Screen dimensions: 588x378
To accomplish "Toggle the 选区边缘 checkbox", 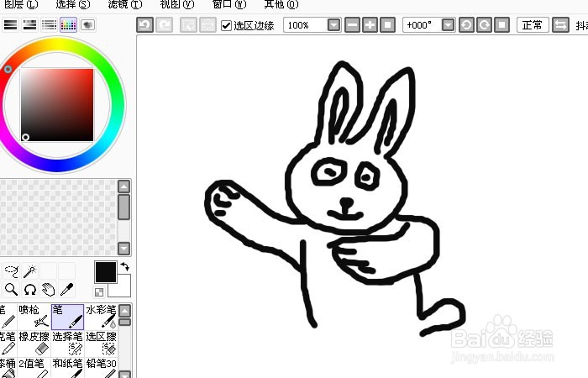I will [x=226, y=25].
